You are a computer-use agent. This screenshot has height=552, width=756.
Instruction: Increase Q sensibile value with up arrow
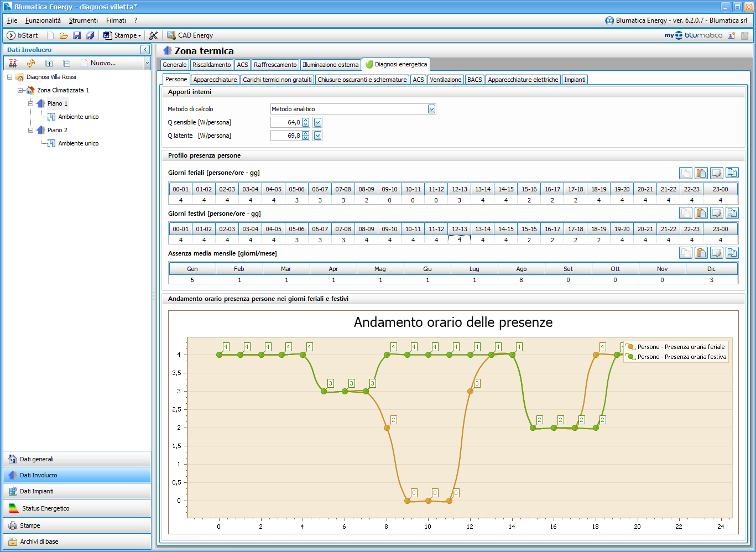coord(306,120)
